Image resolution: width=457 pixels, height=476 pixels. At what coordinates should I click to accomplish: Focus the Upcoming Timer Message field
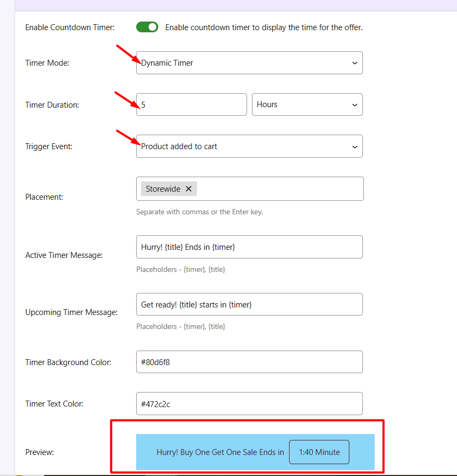point(249,305)
